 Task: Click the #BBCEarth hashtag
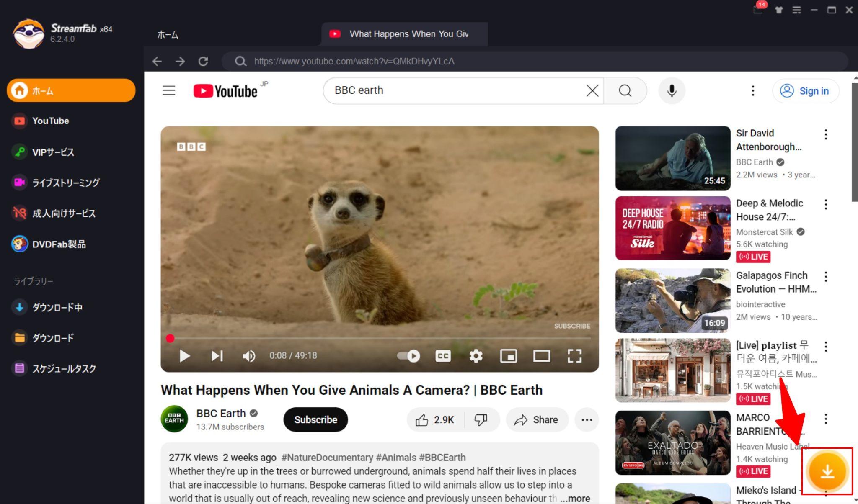click(x=442, y=458)
